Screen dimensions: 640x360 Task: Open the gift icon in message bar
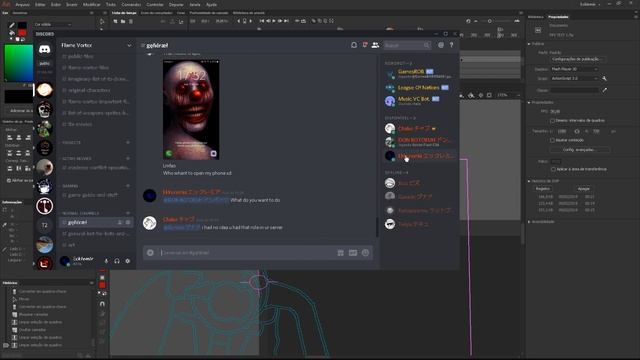click(340, 253)
